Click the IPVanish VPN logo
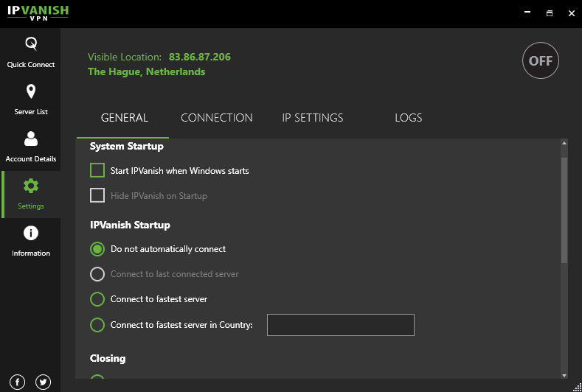The image size is (582, 392). (38, 13)
